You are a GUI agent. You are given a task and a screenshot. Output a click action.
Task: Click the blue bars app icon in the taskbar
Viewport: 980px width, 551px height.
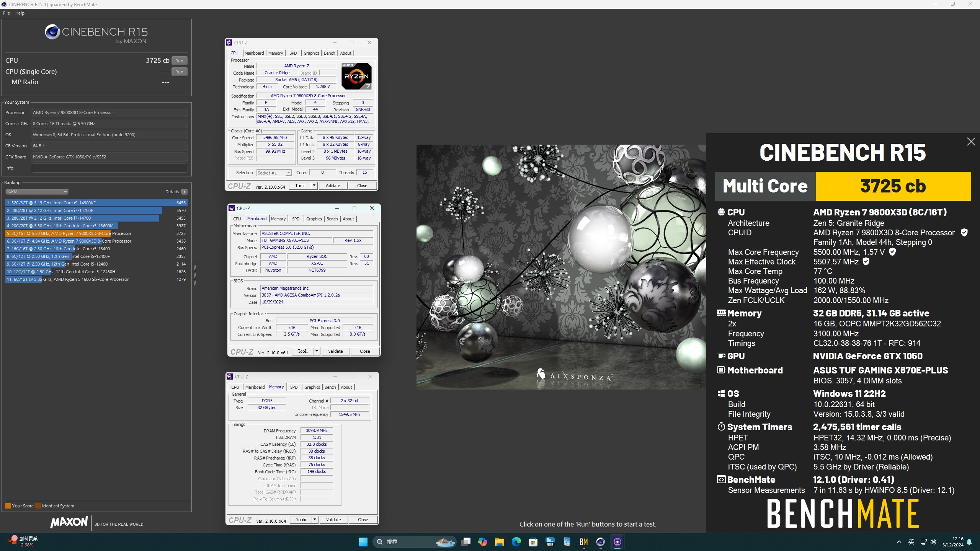click(x=550, y=542)
